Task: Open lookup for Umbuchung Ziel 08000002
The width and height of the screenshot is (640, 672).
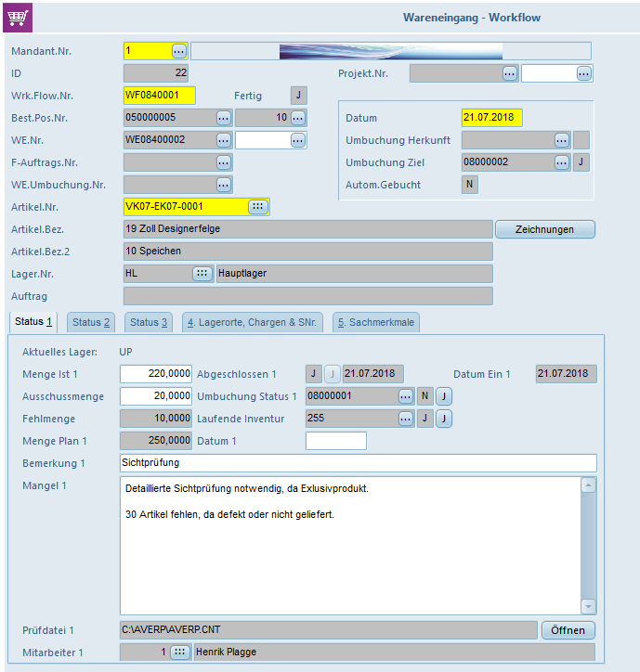Action: click(562, 162)
